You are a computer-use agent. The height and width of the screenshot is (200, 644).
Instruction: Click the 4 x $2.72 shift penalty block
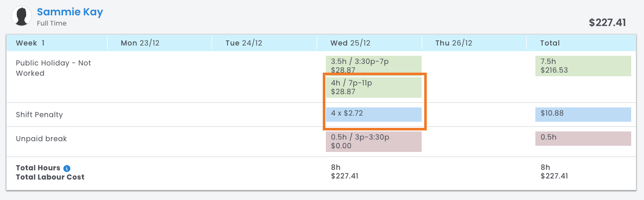(x=373, y=114)
